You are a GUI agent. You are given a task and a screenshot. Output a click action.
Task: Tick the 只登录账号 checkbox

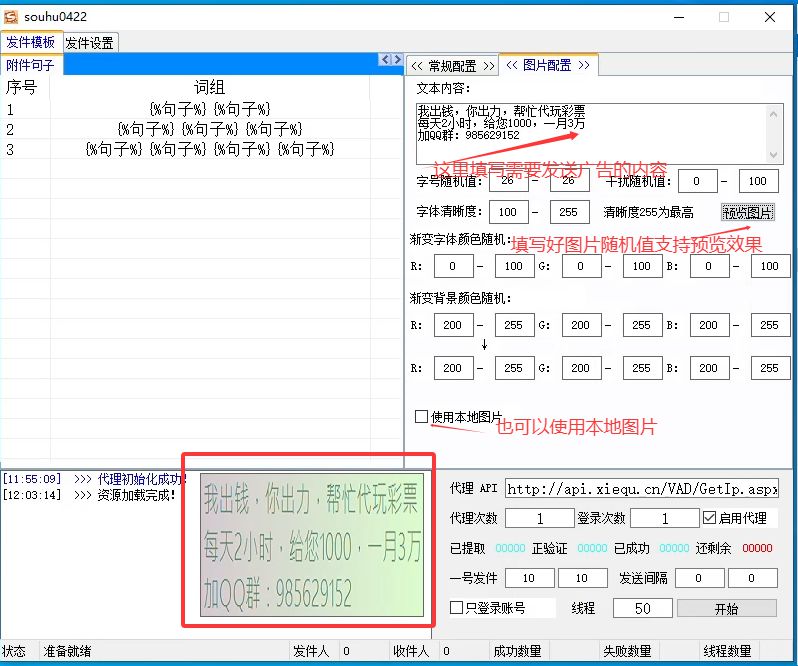point(457,608)
